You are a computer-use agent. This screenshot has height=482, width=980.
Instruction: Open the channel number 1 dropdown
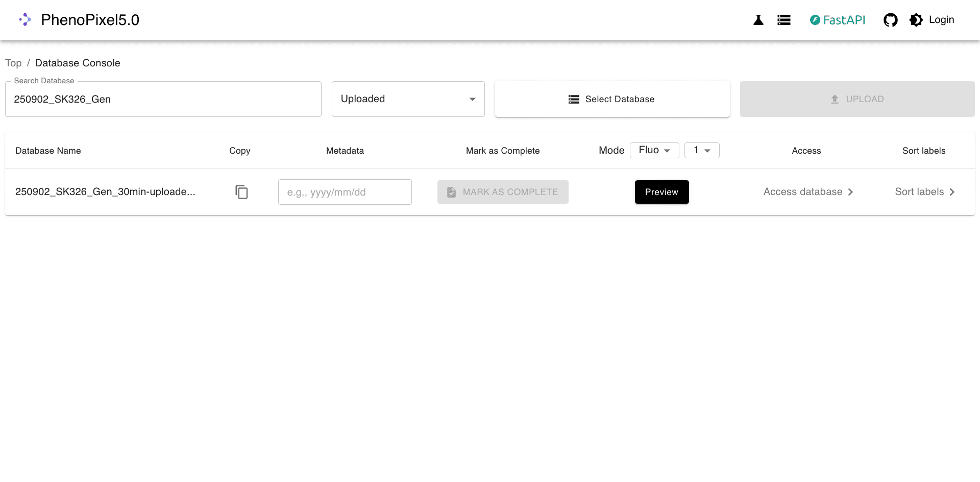702,150
